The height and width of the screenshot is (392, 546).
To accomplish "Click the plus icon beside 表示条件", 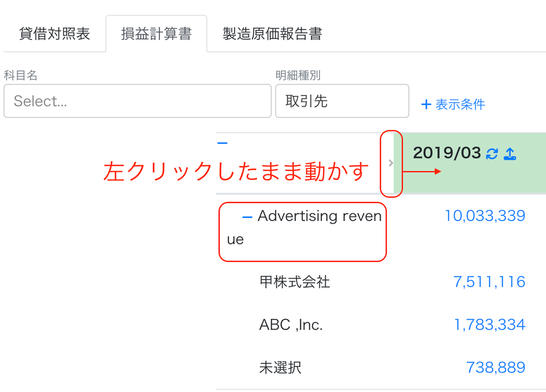I will [x=426, y=104].
